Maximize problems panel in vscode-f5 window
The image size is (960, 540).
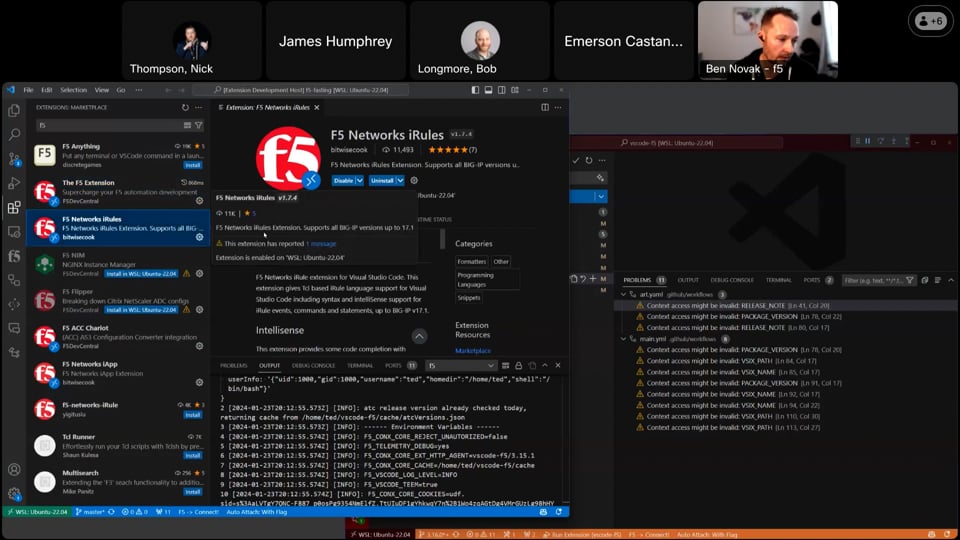tap(951, 280)
